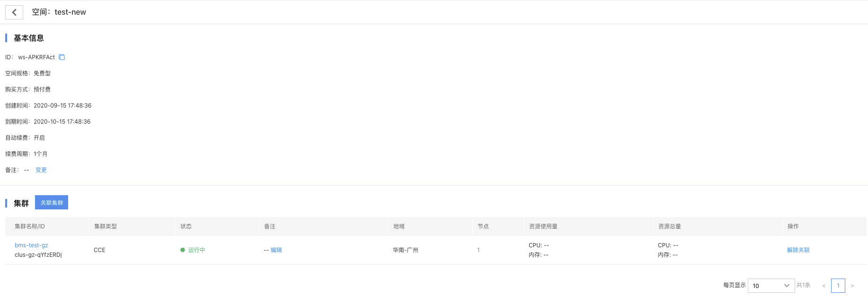Click the 资源总量 column header
Viewport: 868px width, 298px height.
point(670,226)
